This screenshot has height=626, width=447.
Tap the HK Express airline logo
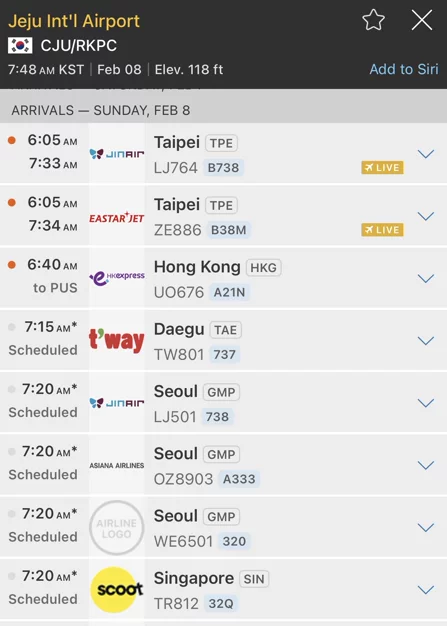[117, 278]
